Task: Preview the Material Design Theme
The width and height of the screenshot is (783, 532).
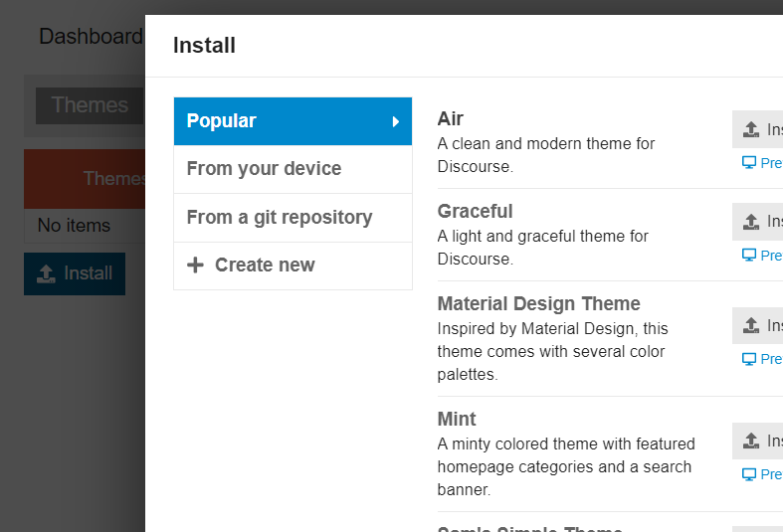Action: (x=762, y=359)
